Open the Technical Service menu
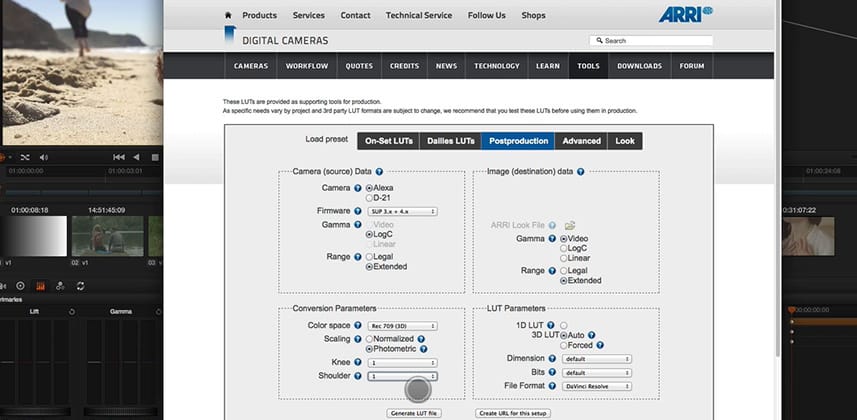The image size is (857, 420). (x=419, y=15)
